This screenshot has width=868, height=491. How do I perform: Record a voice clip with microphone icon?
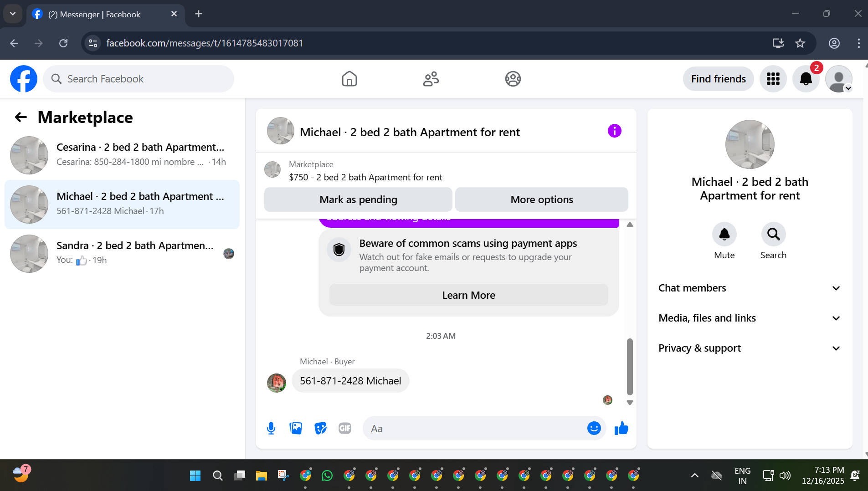click(x=271, y=428)
